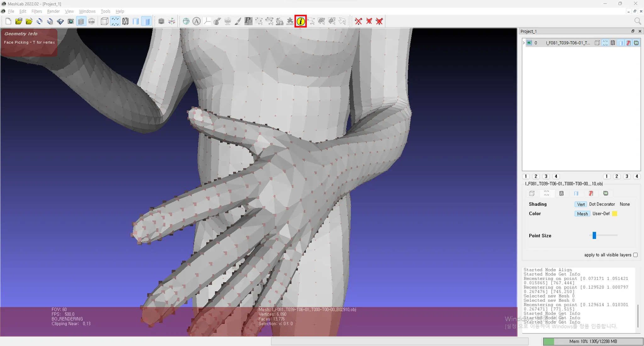Click Delete selected faces and vertices icon
The width and height of the screenshot is (644, 346).
[379, 21]
